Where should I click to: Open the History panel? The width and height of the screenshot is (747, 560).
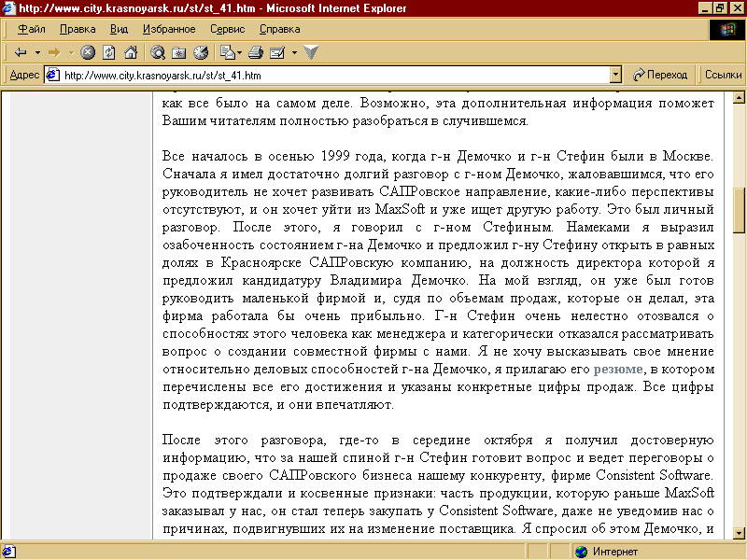[x=201, y=52]
